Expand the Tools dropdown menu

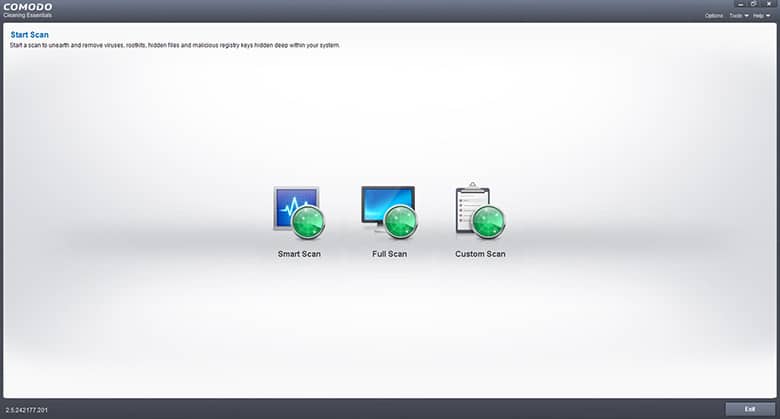click(x=739, y=16)
